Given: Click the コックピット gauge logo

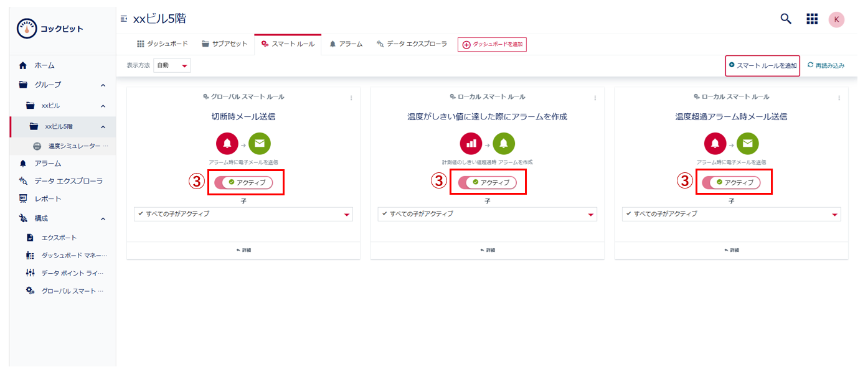Looking at the screenshot, I should coord(27,29).
